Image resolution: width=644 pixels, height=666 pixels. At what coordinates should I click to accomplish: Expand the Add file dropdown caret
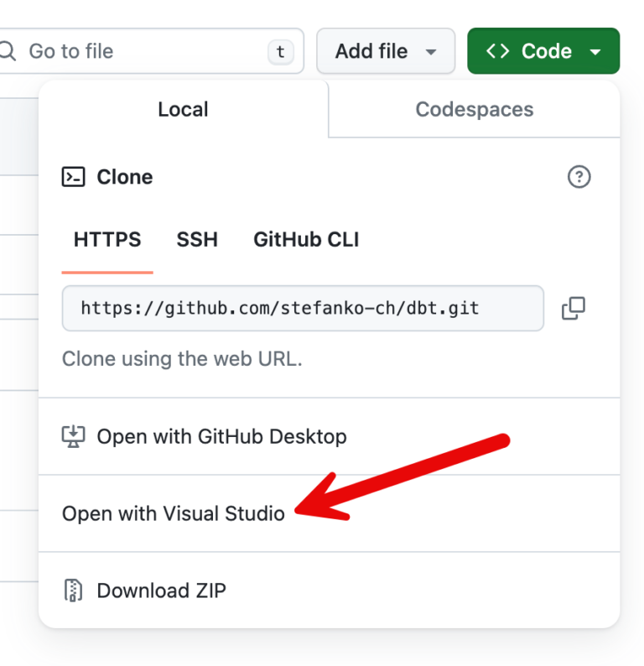[432, 52]
